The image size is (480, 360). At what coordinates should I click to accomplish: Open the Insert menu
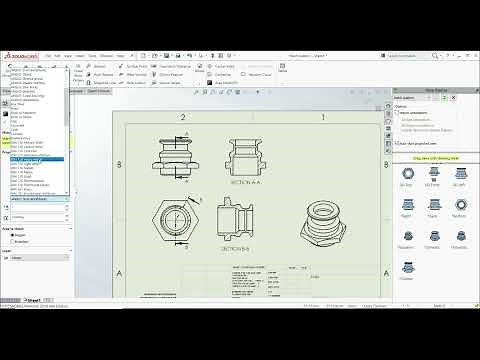tap(80, 56)
